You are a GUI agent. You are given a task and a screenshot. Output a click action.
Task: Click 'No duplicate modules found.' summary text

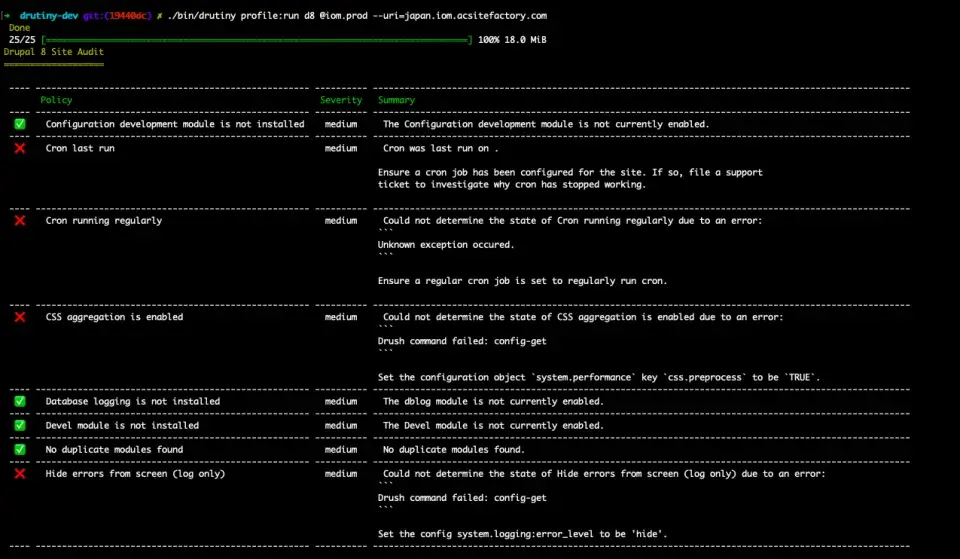tap(454, 449)
